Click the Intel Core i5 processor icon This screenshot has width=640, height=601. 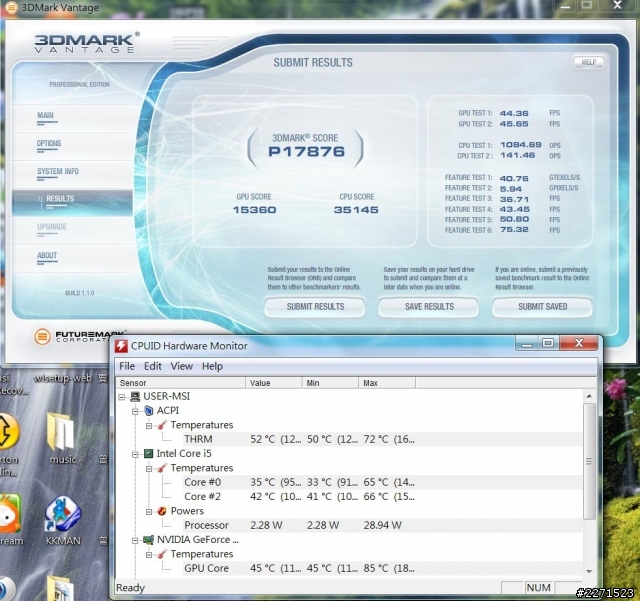(149, 454)
